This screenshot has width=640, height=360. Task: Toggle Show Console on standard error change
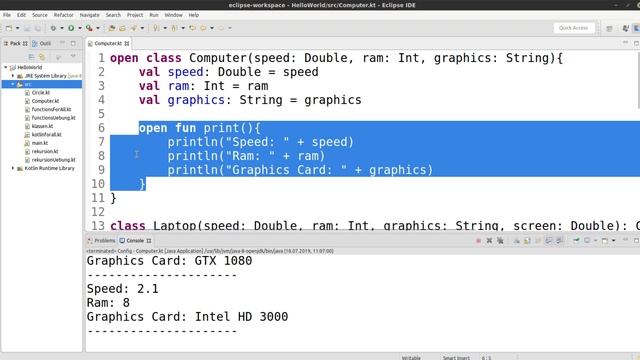coord(560,241)
